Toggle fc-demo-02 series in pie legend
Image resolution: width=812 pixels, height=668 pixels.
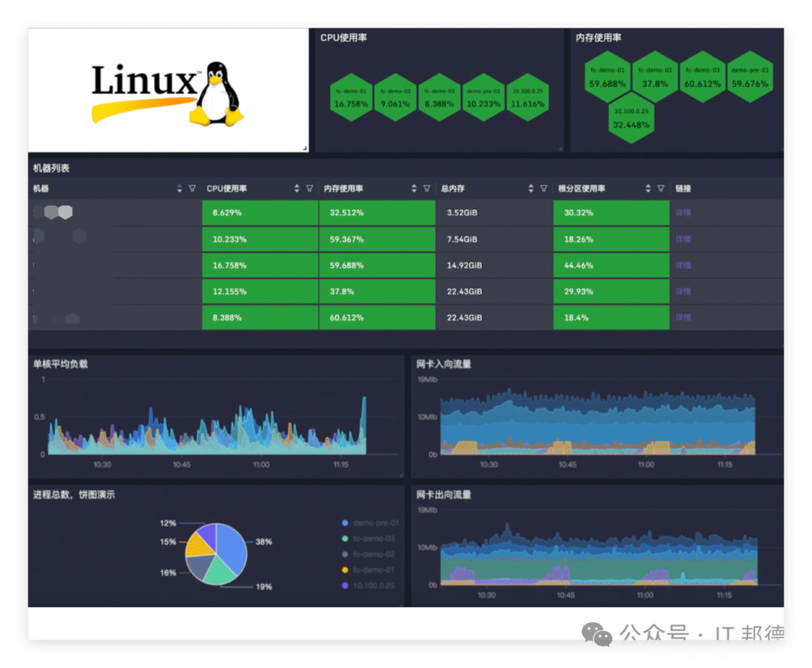[x=368, y=555]
